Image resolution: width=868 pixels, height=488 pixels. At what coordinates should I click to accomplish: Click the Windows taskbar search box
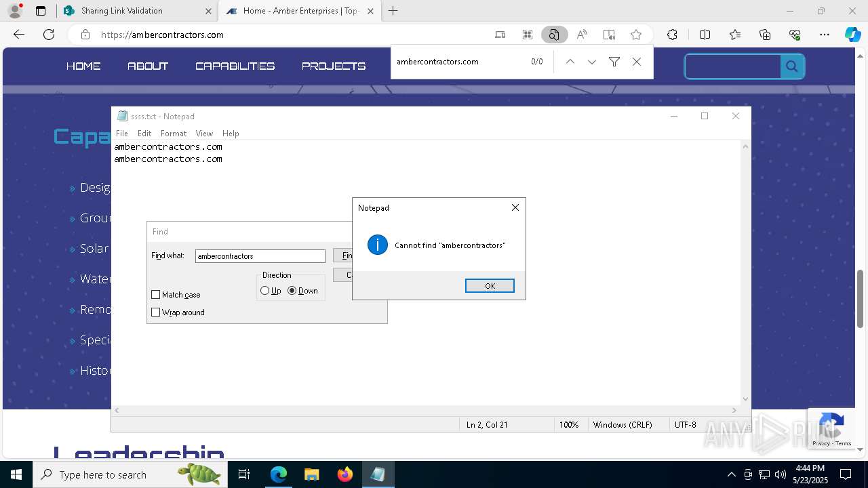(129, 474)
